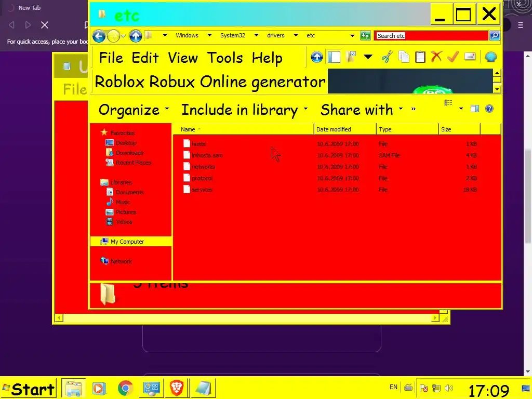The image size is (532, 399).
Task: Click the Up folder arrow beside Forward
Action: pyautogui.click(x=136, y=36)
